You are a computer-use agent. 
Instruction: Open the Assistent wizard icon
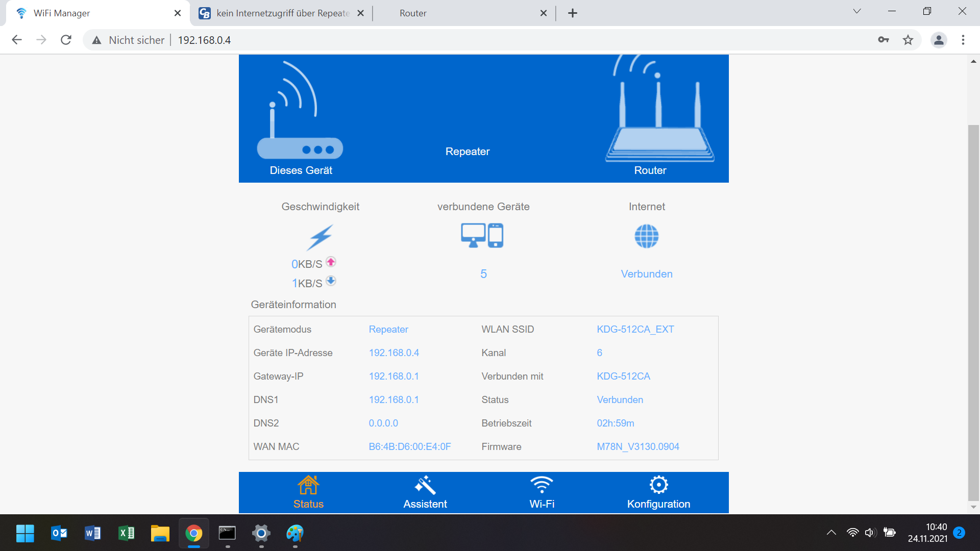click(x=425, y=485)
